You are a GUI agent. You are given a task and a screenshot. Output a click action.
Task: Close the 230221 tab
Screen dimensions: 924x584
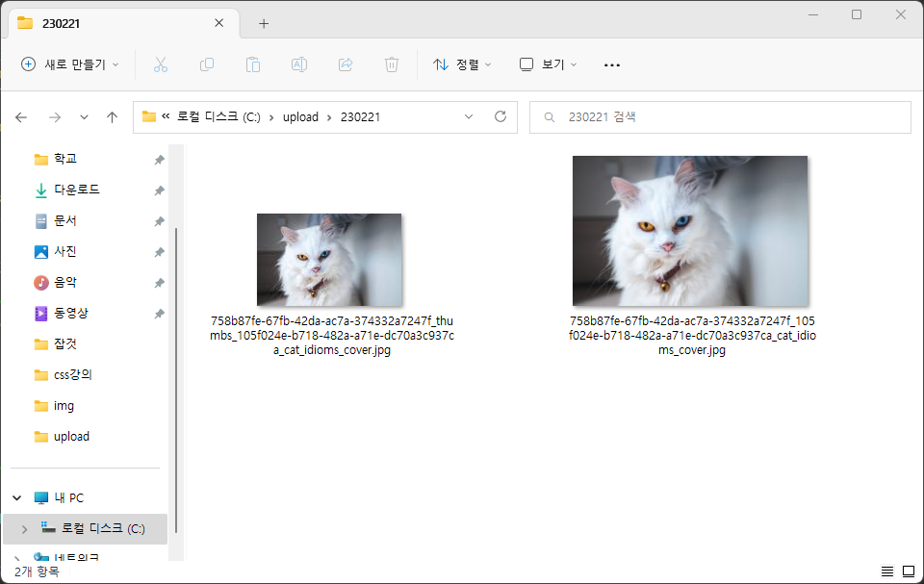pyautogui.click(x=218, y=23)
